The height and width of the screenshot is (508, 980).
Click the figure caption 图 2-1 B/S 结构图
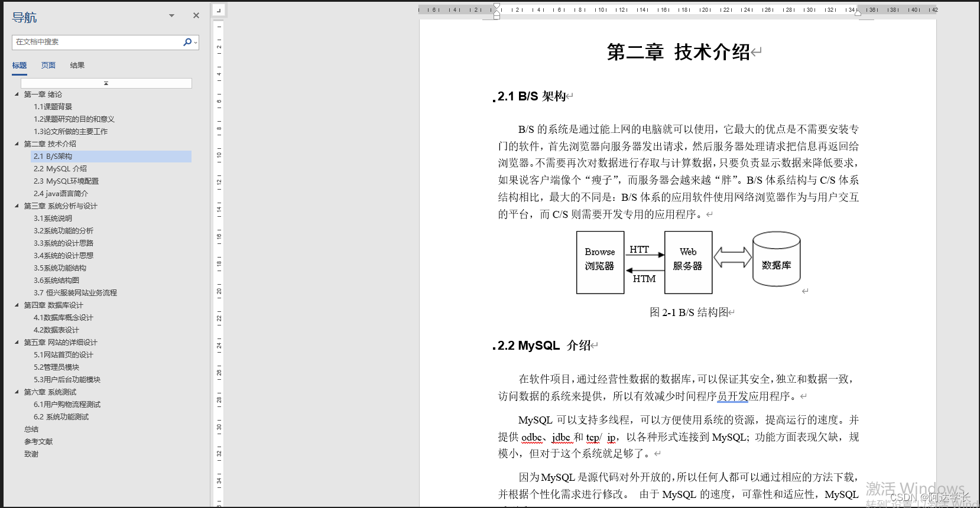coord(689,312)
